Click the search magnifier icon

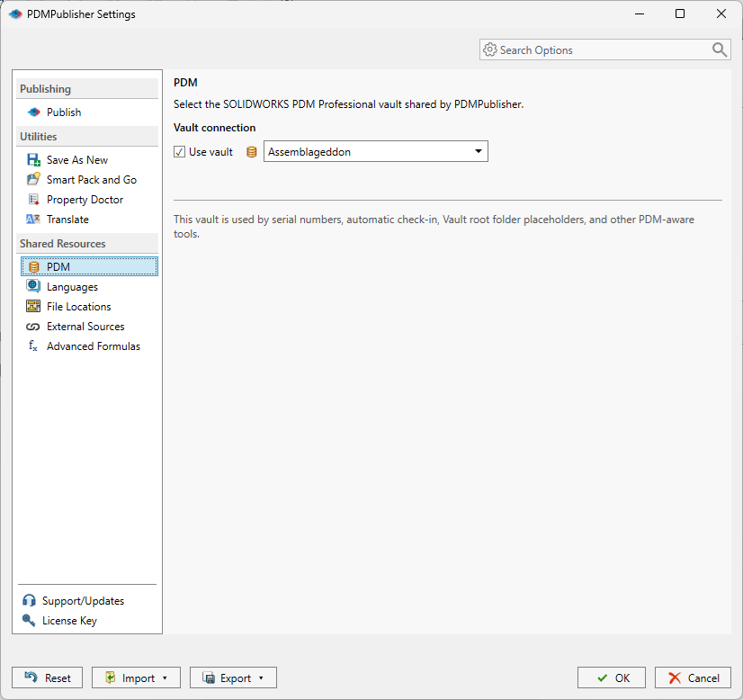[720, 49]
